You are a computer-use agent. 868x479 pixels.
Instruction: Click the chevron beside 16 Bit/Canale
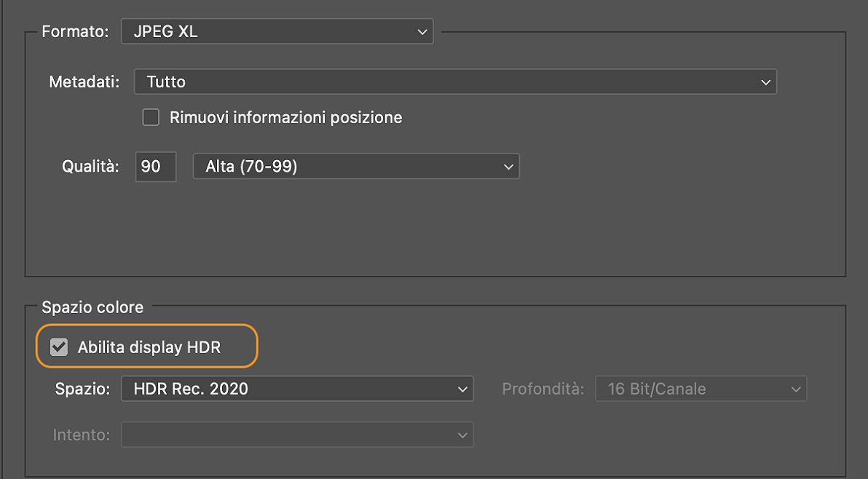click(795, 389)
